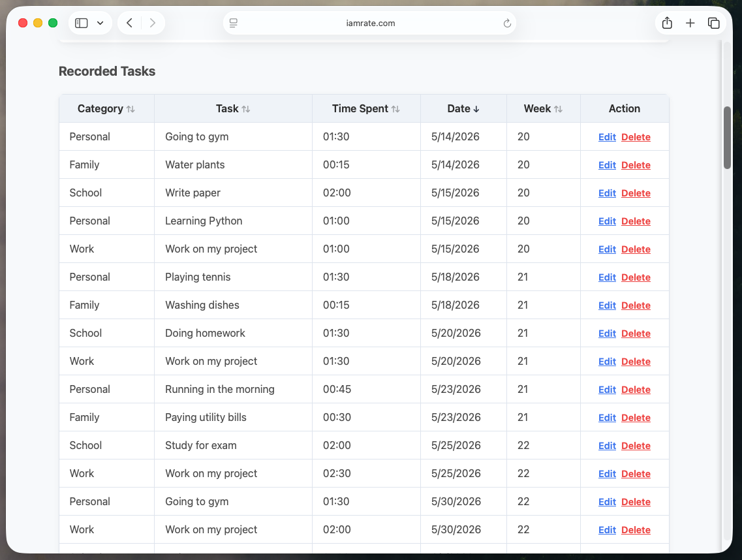Add a new tab with plus icon
This screenshot has width=742, height=560.
pyautogui.click(x=690, y=23)
